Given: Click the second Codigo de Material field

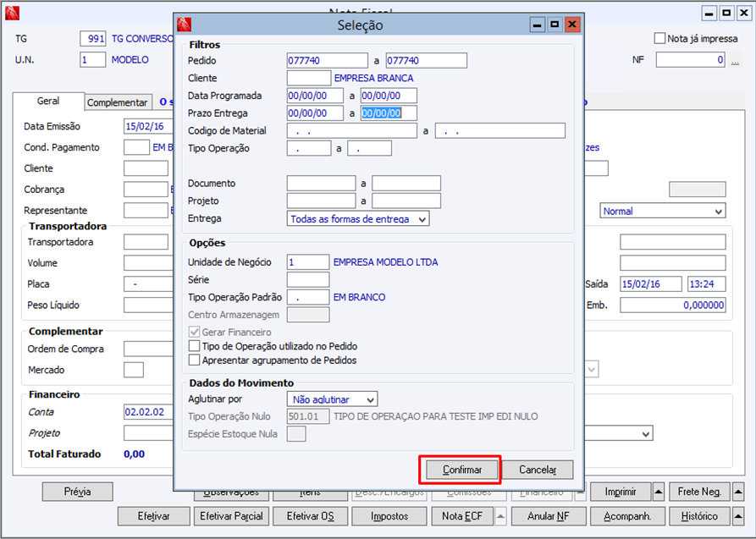Looking at the screenshot, I should point(500,130).
